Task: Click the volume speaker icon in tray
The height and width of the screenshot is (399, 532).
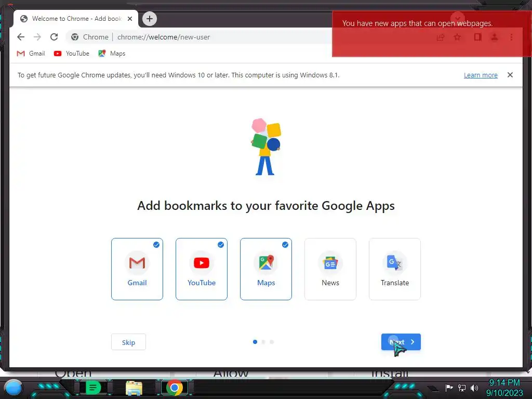Action: [474, 388]
